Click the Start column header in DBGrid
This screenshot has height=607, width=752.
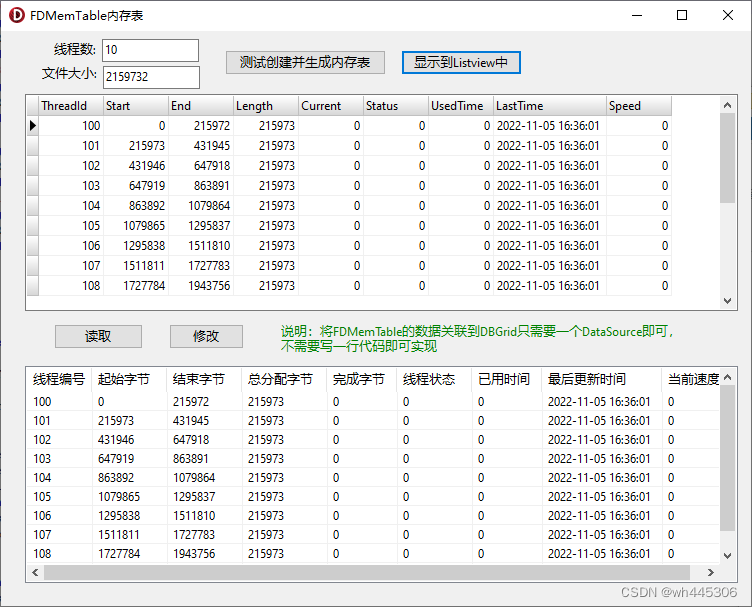(x=136, y=106)
